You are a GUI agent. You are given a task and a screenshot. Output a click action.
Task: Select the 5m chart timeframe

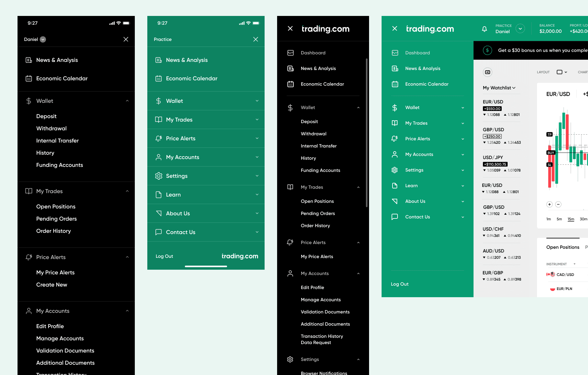click(x=559, y=219)
